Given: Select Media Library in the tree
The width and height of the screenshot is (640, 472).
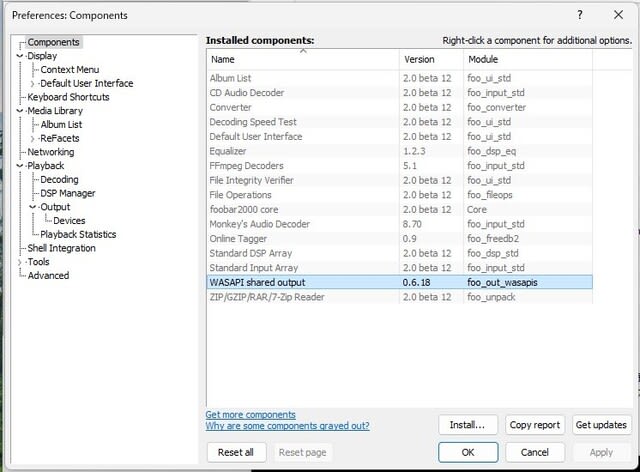Looking at the screenshot, I should point(55,111).
